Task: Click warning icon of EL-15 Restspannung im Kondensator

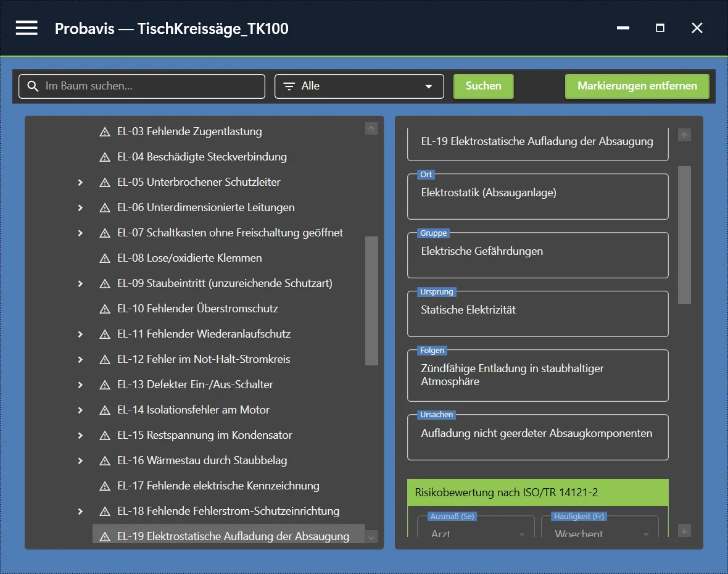Action: pyautogui.click(x=105, y=436)
